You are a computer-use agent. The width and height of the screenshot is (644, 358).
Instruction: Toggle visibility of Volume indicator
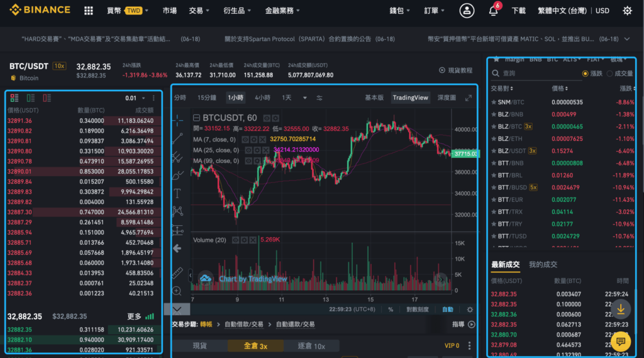tap(235, 240)
